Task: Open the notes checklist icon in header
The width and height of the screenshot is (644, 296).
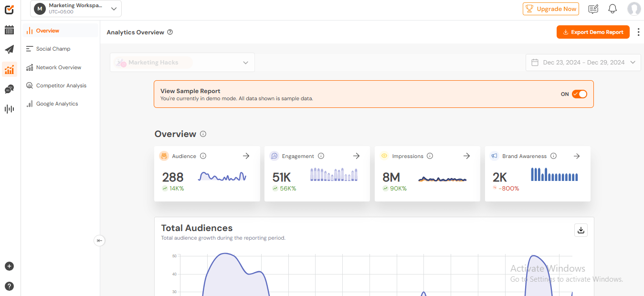Action: point(593,9)
